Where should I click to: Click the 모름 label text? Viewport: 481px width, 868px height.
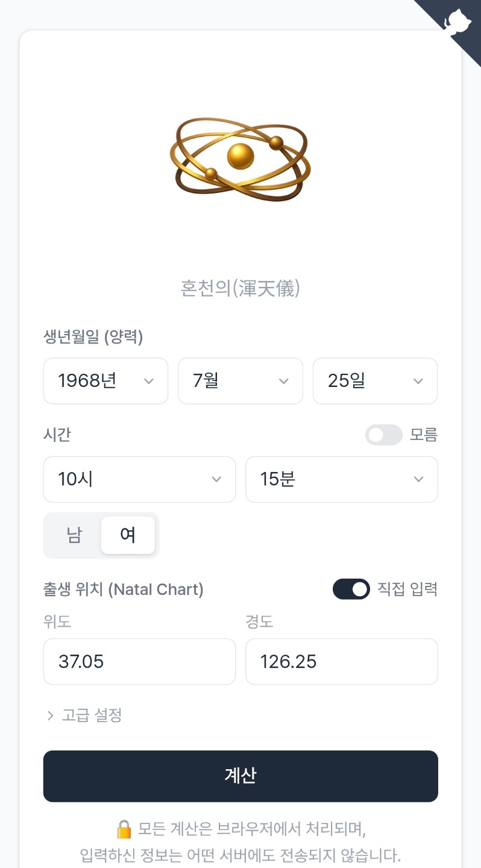(x=424, y=435)
